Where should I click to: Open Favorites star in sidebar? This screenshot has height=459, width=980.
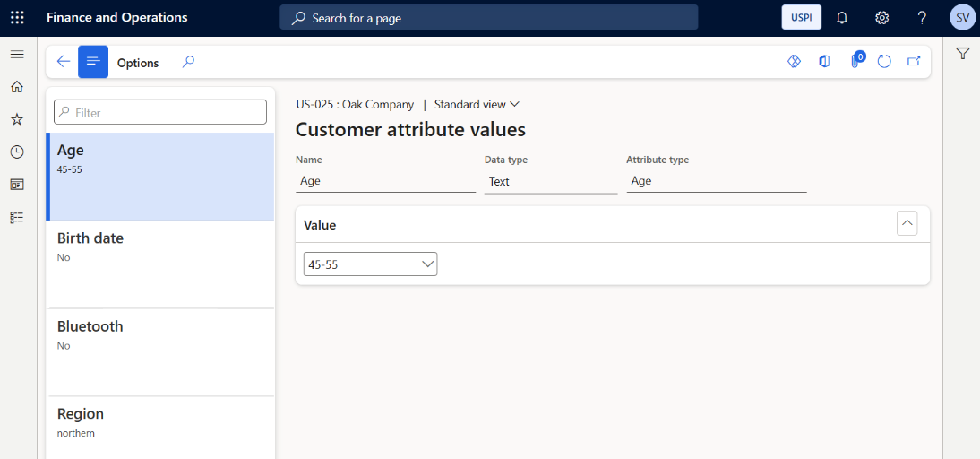(18, 119)
